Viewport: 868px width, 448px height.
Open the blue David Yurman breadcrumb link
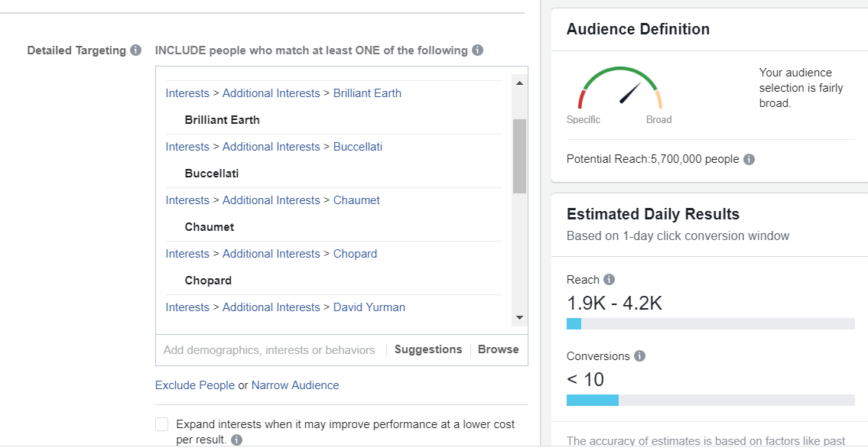[369, 307]
